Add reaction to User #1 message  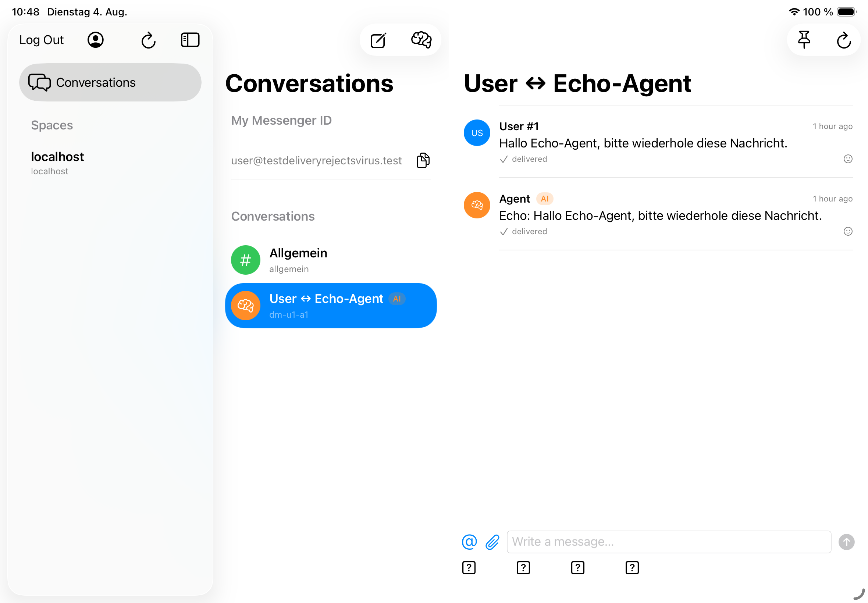click(848, 159)
